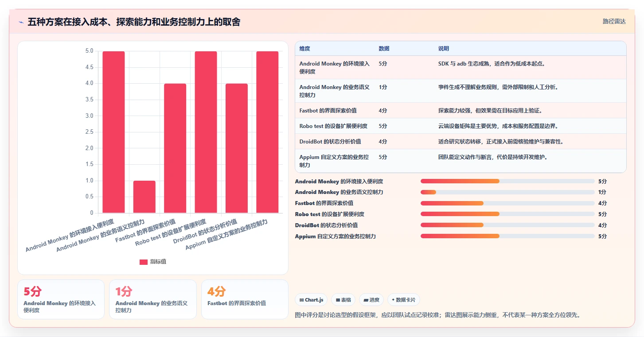
Task: Select the table cell Appium 自定义方案的业务控制力
Action: click(335, 161)
